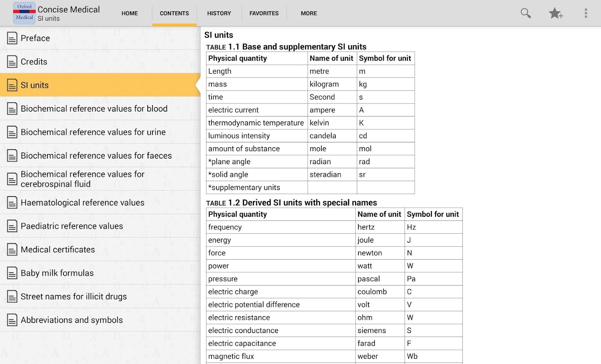Switch to the HOME tab
Image resolution: width=601 pixels, height=364 pixels.
[x=129, y=13]
